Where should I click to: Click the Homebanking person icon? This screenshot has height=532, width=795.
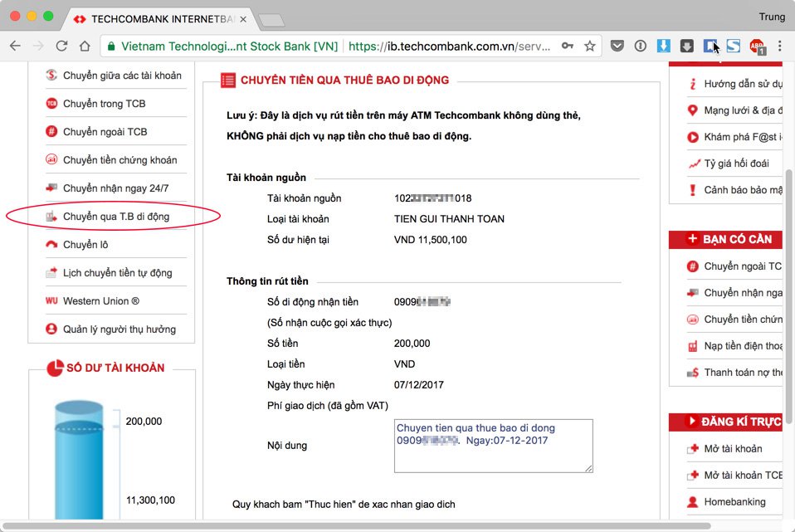tap(693, 502)
